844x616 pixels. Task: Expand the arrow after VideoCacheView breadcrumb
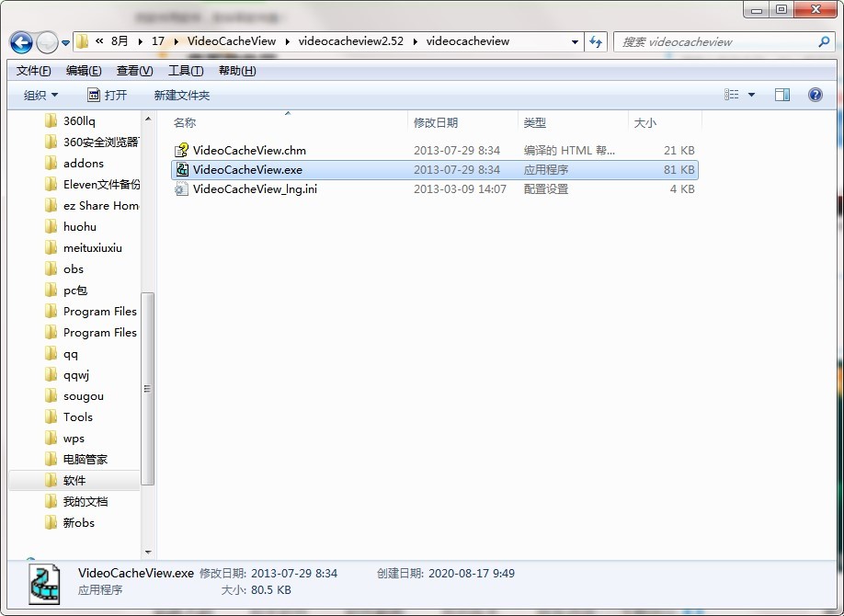pyautogui.click(x=287, y=41)
